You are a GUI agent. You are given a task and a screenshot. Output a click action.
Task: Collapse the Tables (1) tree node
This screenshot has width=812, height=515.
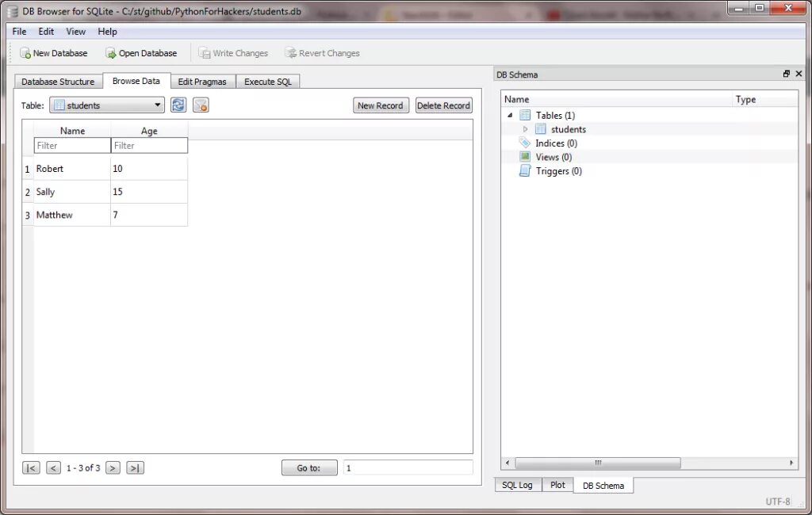510,116
